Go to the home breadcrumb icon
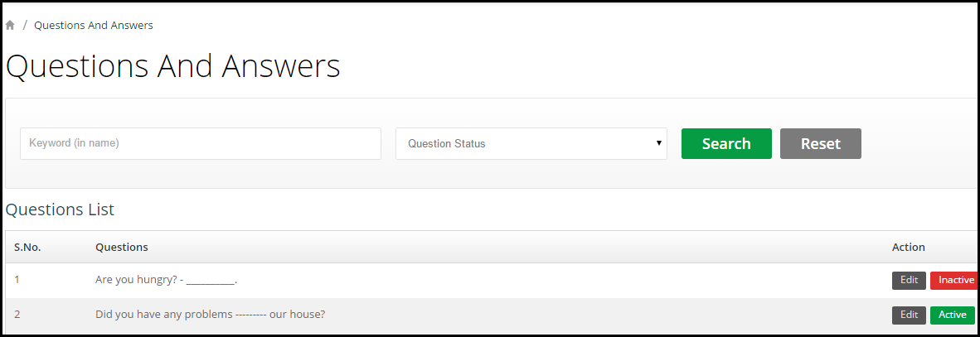980x337 pixels. 10,26
